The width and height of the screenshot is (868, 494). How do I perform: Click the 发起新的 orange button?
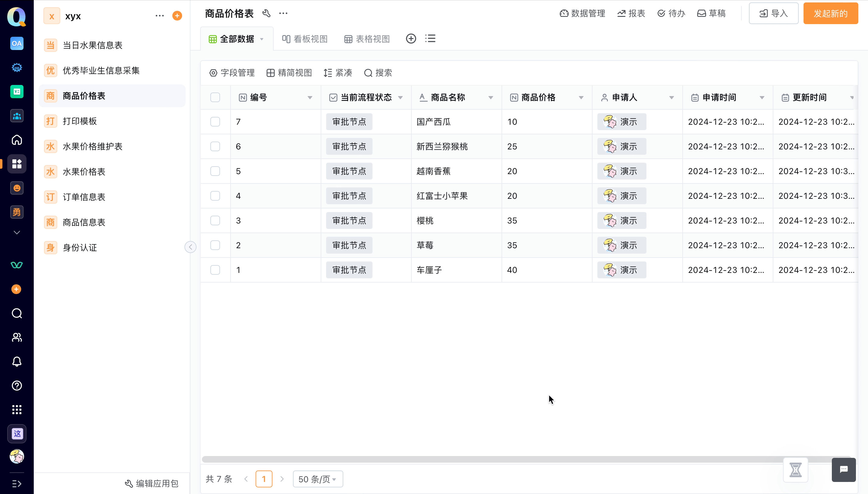coord(830,13)
